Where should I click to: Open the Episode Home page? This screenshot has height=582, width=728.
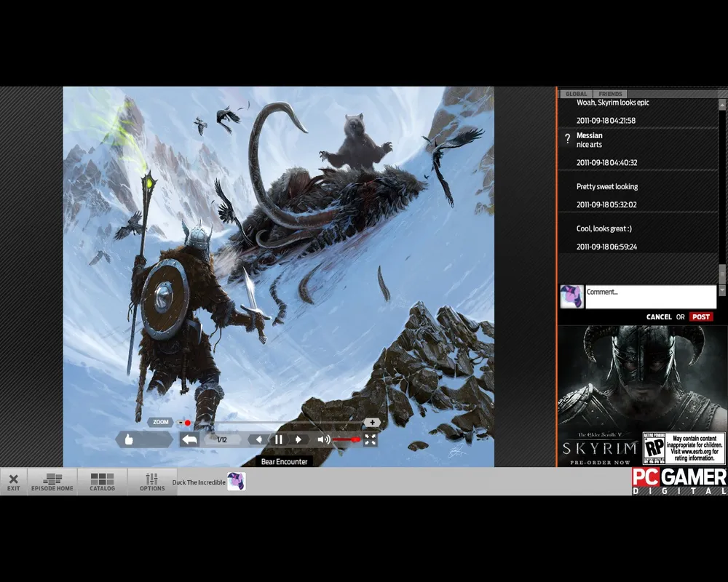(x=52, y=482)
